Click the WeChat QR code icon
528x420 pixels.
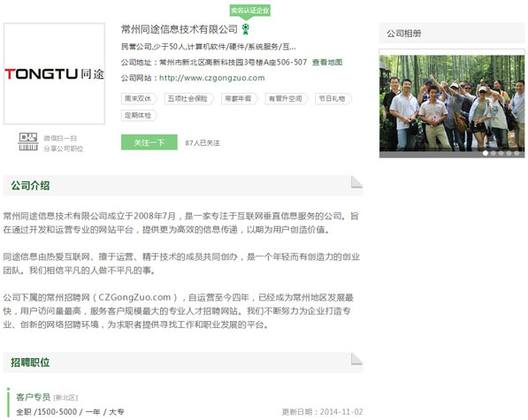tap(28, 141)
